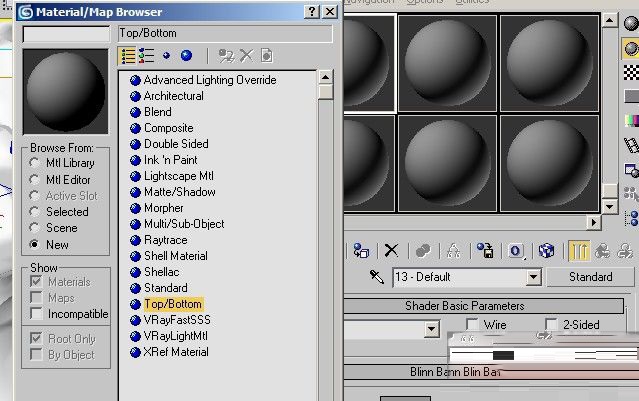Enable 2-Sided checkbox
Image resolution: width=639 pixels, height=401 pixels.
(x=551, y=325)
